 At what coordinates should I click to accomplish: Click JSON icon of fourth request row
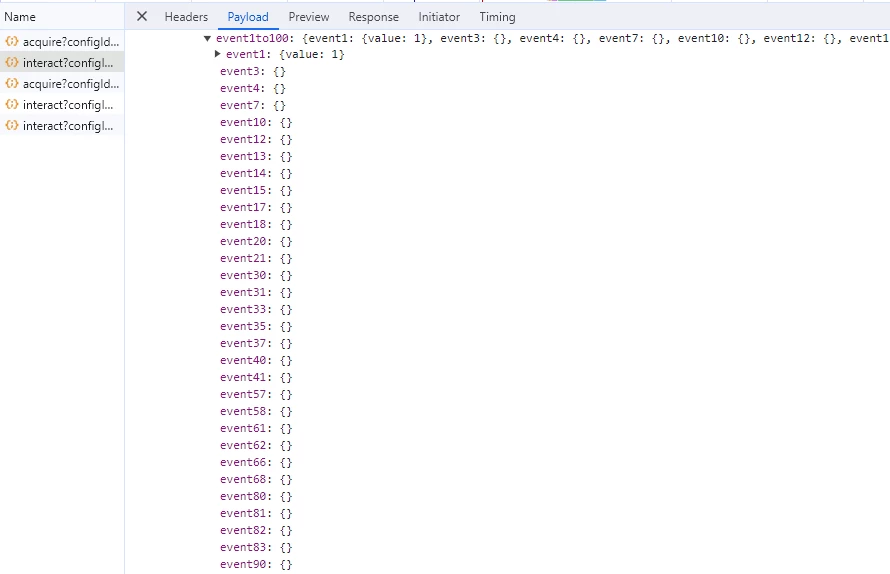click(x=11, y=104)
